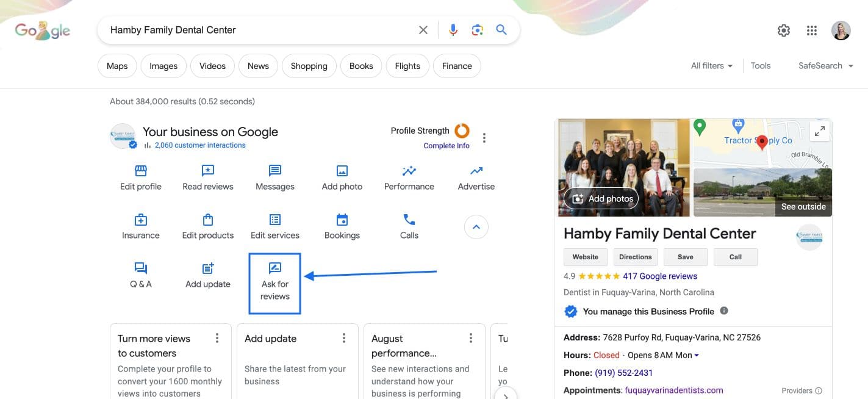Screen dimensions: 868x399
Task: Open Ask for reviews icon
Action: click(x=275, y=268)
